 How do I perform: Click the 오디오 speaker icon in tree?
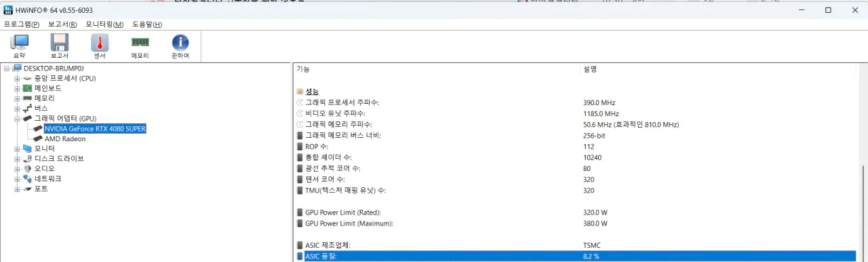point(27,168)
